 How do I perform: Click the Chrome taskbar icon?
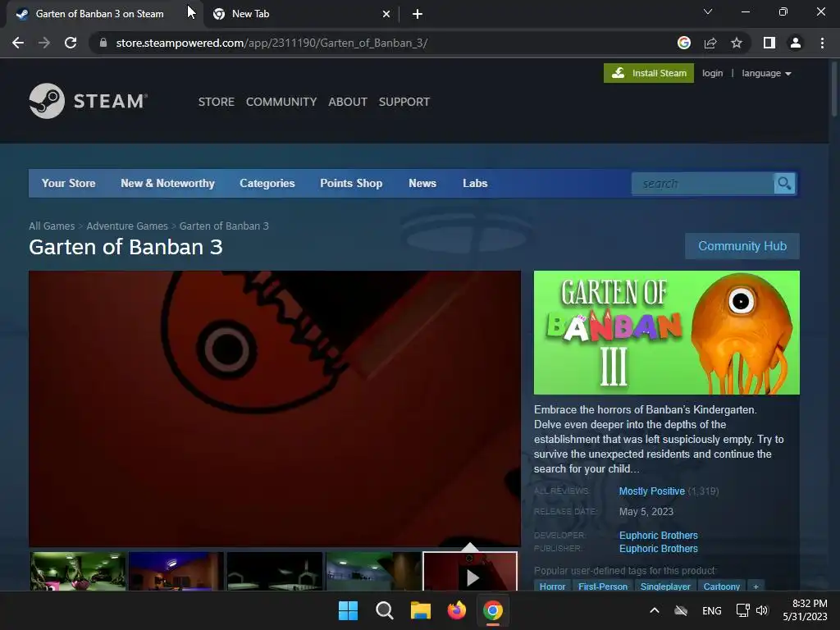pos(493,610)
